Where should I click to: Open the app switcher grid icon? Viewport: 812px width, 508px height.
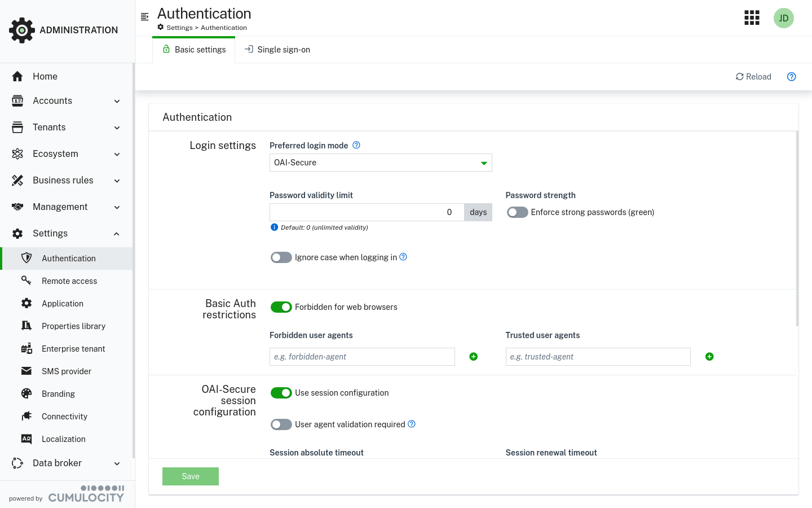point(752,17)
